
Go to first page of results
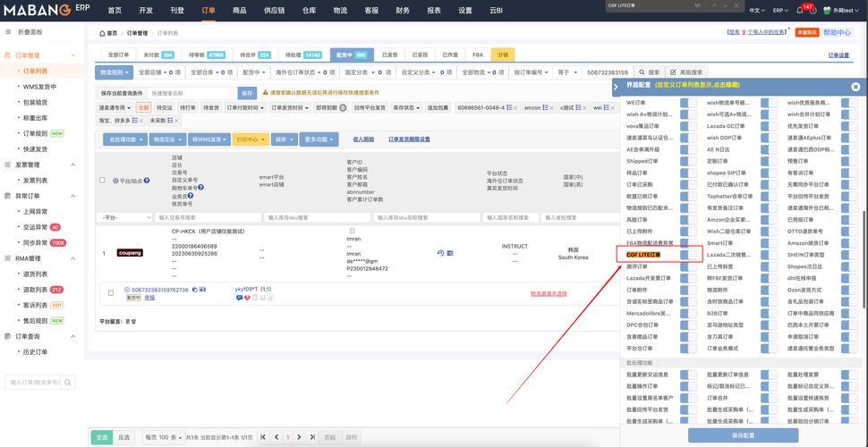pyautogui.click(x=263, y=437)
